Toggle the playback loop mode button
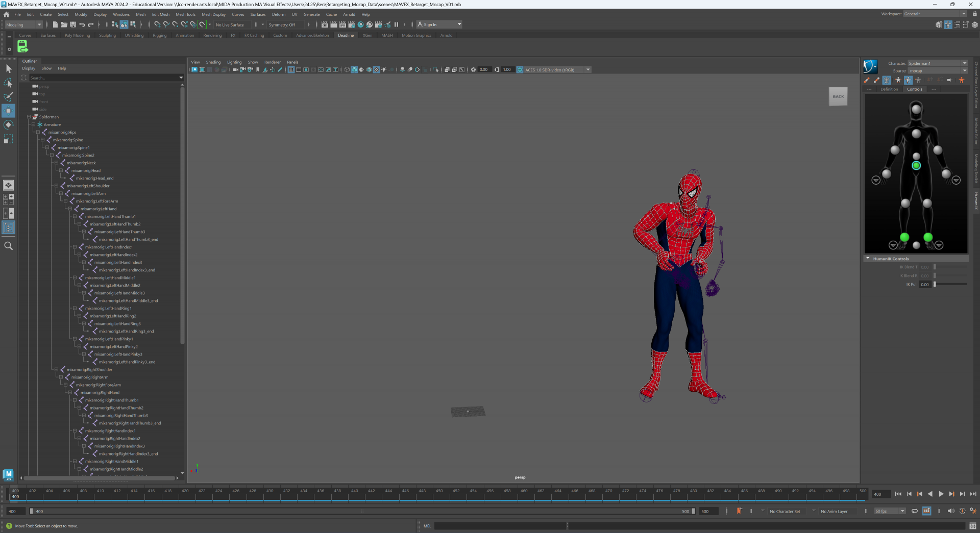The width and height of the screenshot is (980, 533). click(x=915, y=511)
